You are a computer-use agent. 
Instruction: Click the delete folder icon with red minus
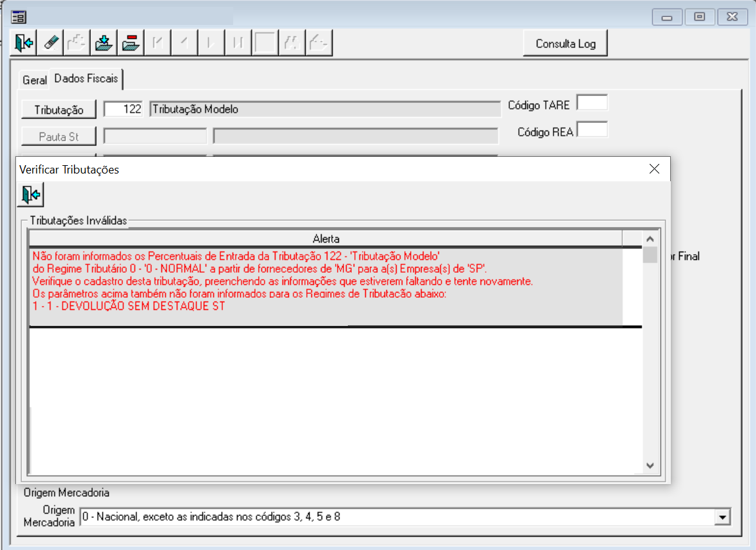coord(131,43)
